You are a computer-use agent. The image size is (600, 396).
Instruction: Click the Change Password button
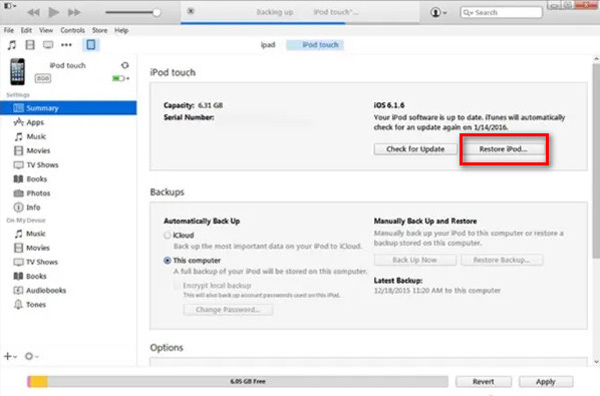tap(228, 310)
